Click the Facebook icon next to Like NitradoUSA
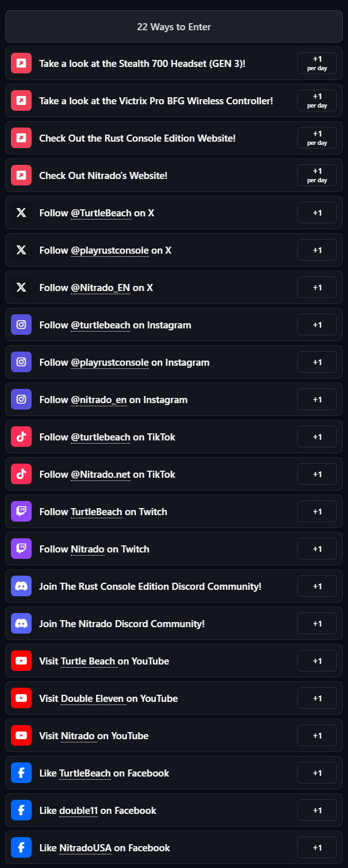Screen dimensions: 348x868 click(x=21, y=847)
